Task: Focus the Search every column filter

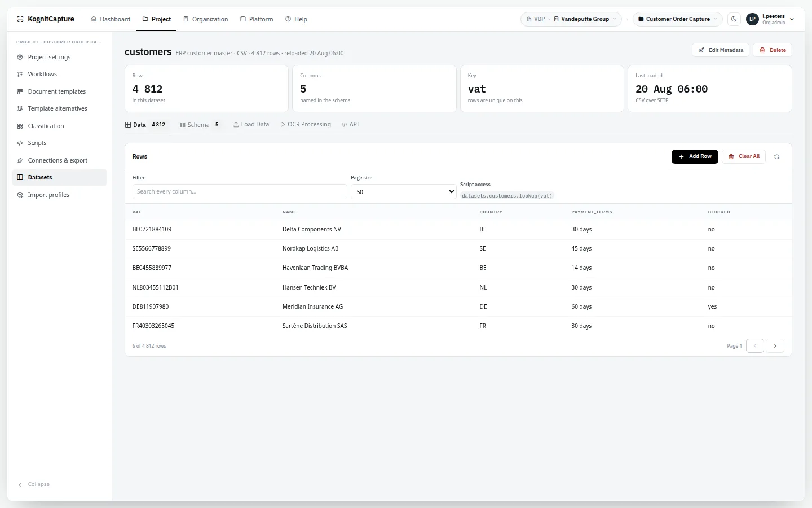Action: click(240, 192)
